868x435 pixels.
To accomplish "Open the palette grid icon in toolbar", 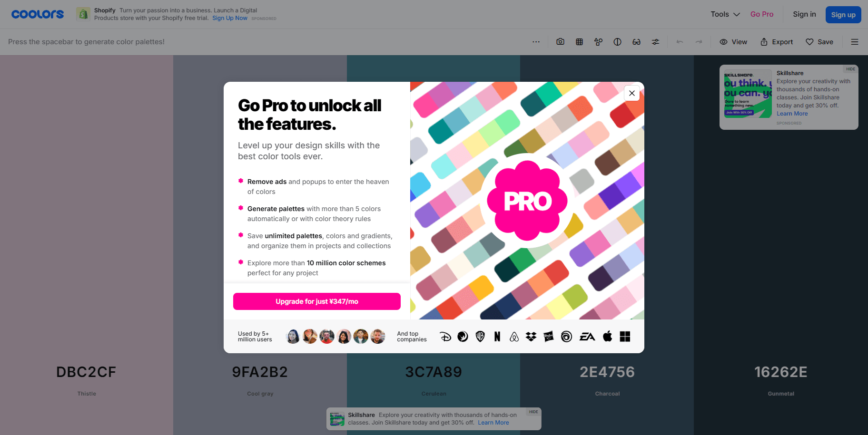I will click(579, 42).
